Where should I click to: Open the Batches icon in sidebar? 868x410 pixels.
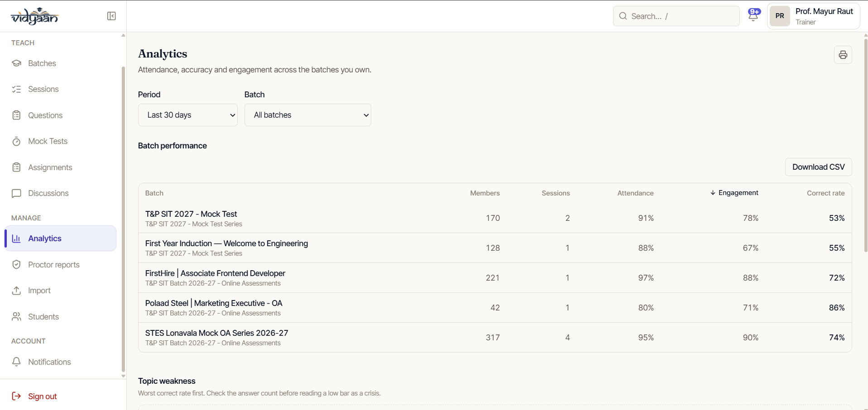coord(16,63)
